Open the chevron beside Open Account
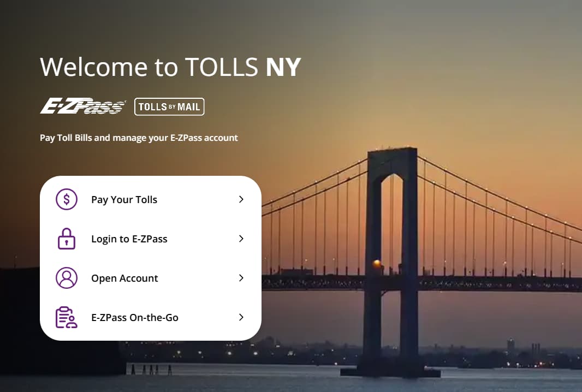Screen dimensions: 582x392 (x=241, y=278)
